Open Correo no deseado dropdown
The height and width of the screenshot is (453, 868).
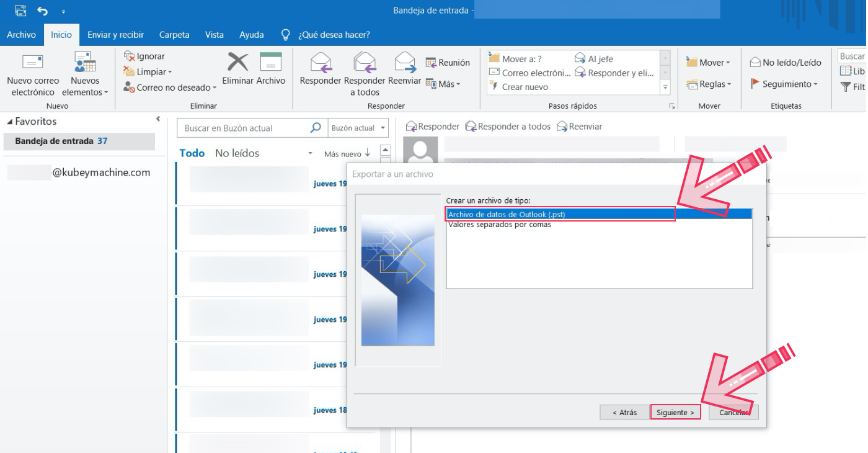[x=170, y=87]
